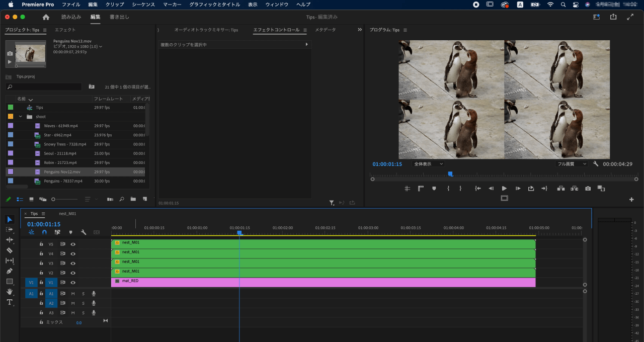Click Automate to Sequence icon
Viewport: 644px width, 342px height.
[110, 199]
